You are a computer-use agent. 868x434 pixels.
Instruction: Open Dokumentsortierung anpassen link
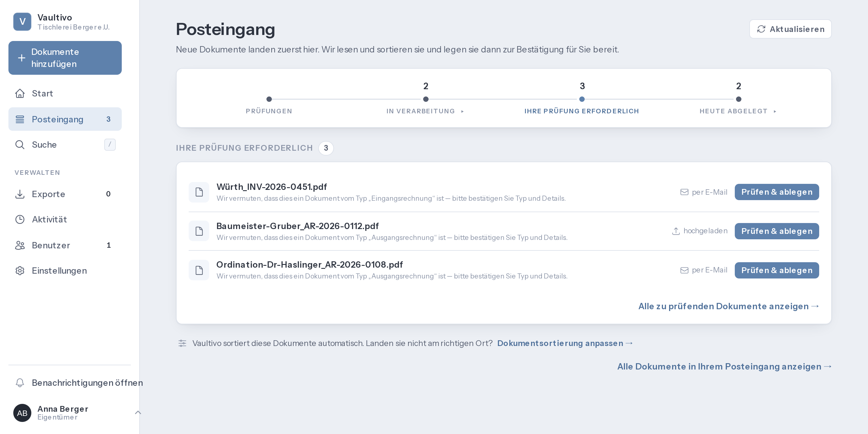tap(565, 343)
